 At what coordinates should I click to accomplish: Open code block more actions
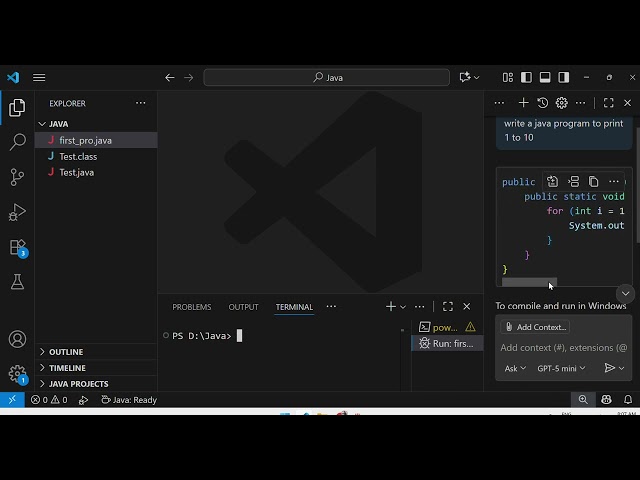[x=614, y=181]
